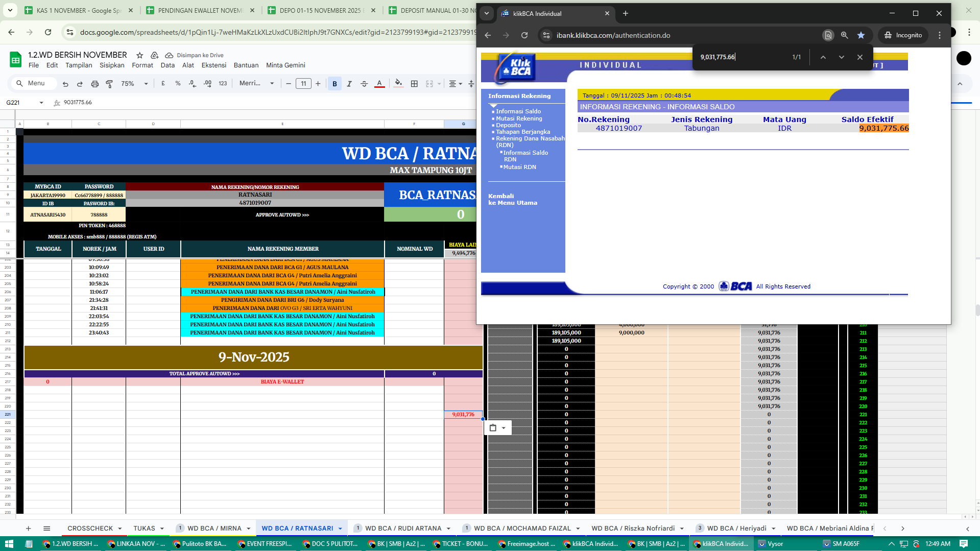The image size is (980, 551).
Task: Open the TUKAS sheet tab dropdown arrow
Action: (x=162, y=529)
